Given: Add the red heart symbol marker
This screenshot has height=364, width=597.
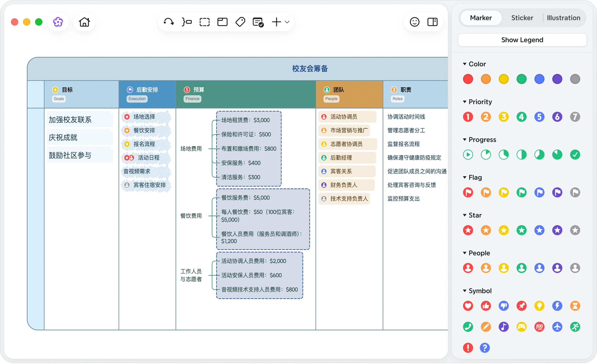Looking at the screenshot, I should (468, 306).
